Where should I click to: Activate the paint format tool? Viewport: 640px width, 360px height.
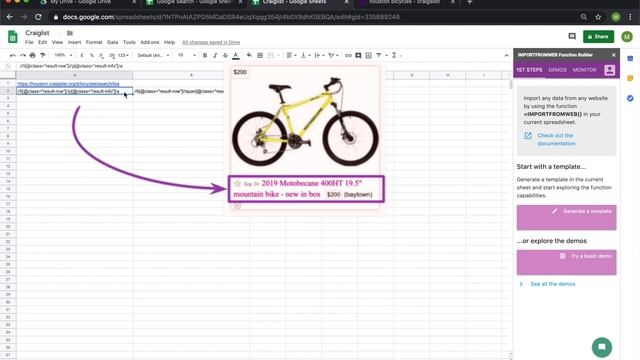pos(42,55)
